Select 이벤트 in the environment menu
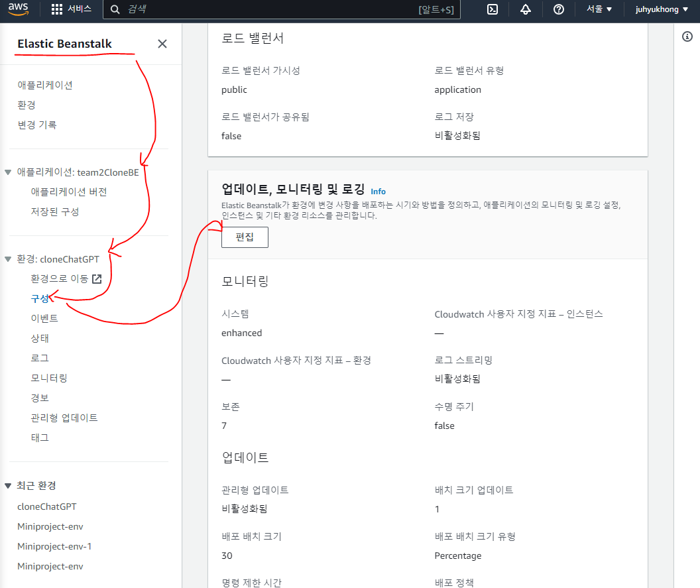The height and width of the screenshot is (588, 700). coord(44,318)
